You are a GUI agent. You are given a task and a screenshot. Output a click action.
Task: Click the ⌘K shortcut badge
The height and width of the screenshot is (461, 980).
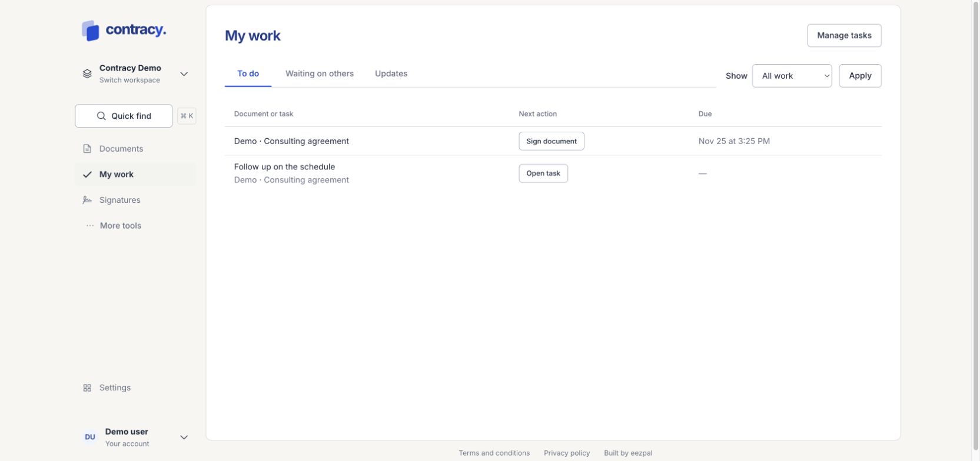[187, 116]
